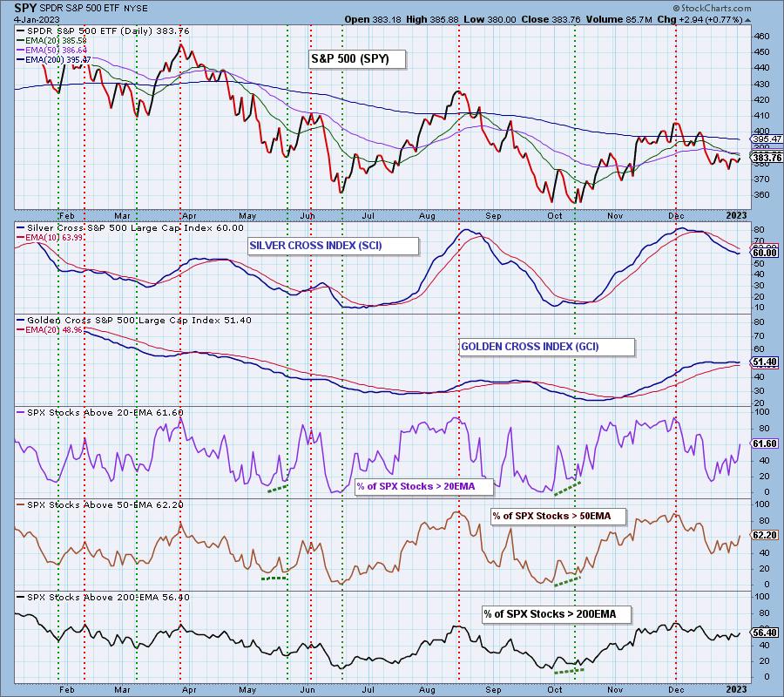Click the 'Low 380.00' header value
Screen dimensions: 784x697
(x=490, y=20)
